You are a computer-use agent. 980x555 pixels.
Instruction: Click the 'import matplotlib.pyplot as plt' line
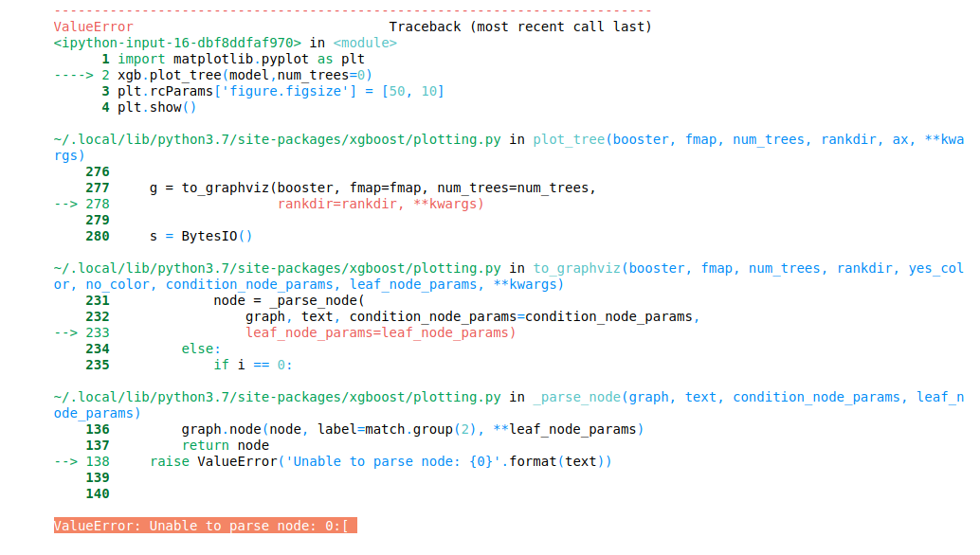[241, 59]
